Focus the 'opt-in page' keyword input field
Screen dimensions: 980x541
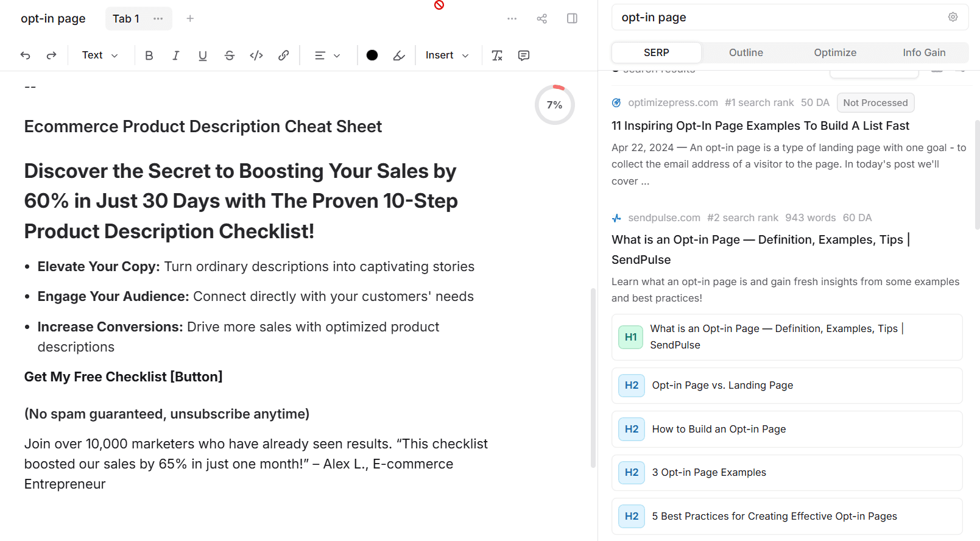pos(790,17)
